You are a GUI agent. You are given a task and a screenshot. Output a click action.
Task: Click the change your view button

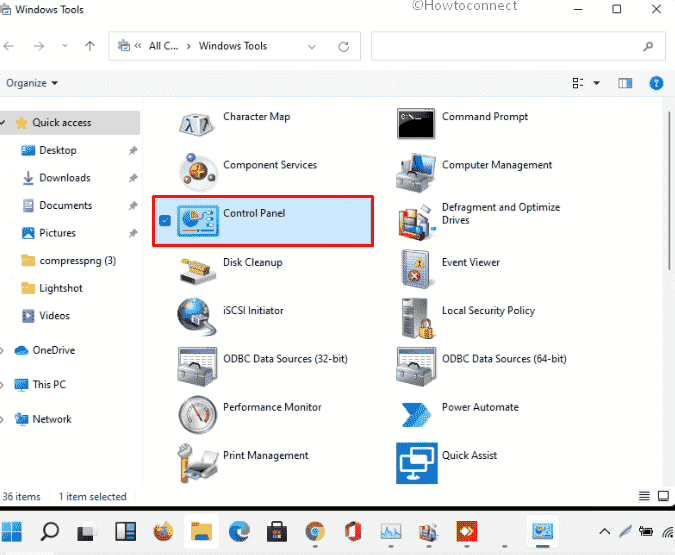click(578, 83)
